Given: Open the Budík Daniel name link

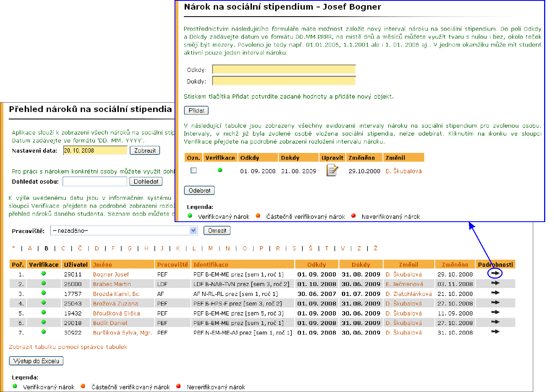Looking at the screenshot, I should [x=110, y=323].
